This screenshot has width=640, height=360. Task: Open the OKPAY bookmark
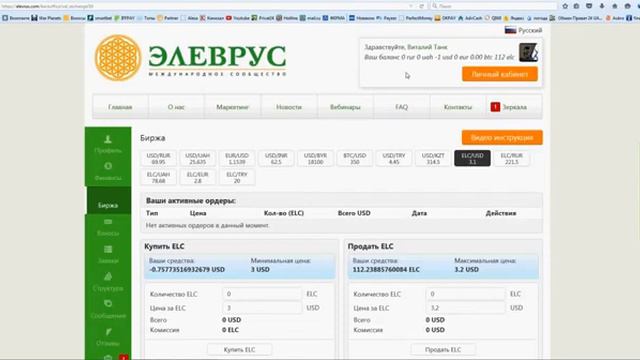445,18
